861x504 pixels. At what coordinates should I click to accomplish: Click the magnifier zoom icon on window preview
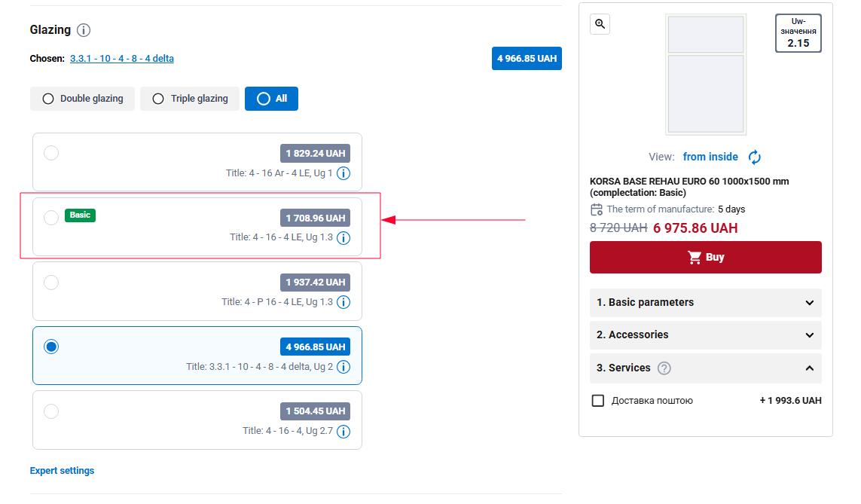(x=600, y=24)
